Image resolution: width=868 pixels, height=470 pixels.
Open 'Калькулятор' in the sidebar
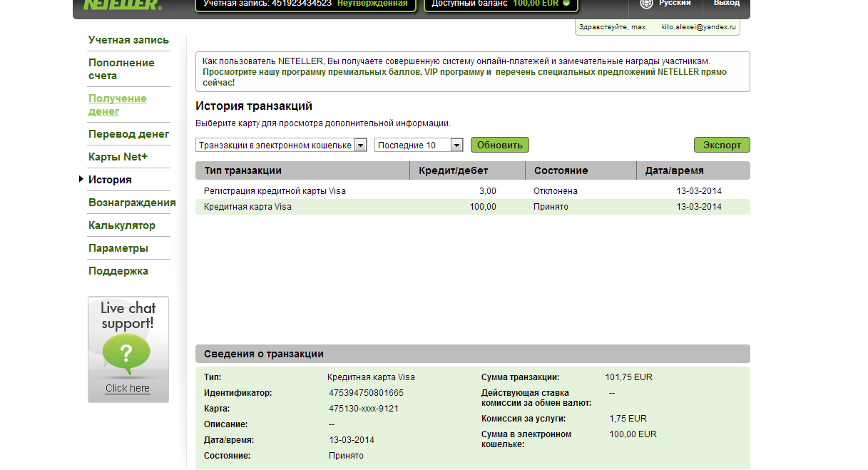click(x=122, y=225)
